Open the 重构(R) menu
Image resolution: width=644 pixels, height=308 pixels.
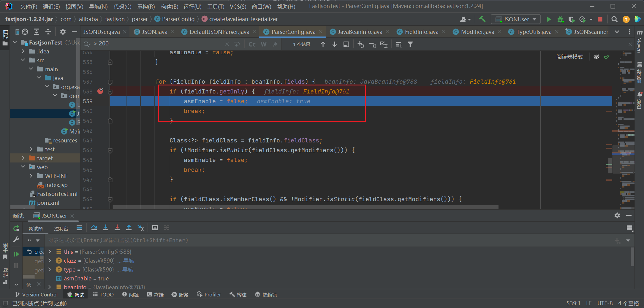pyautogui.click(x=146, y=7)
